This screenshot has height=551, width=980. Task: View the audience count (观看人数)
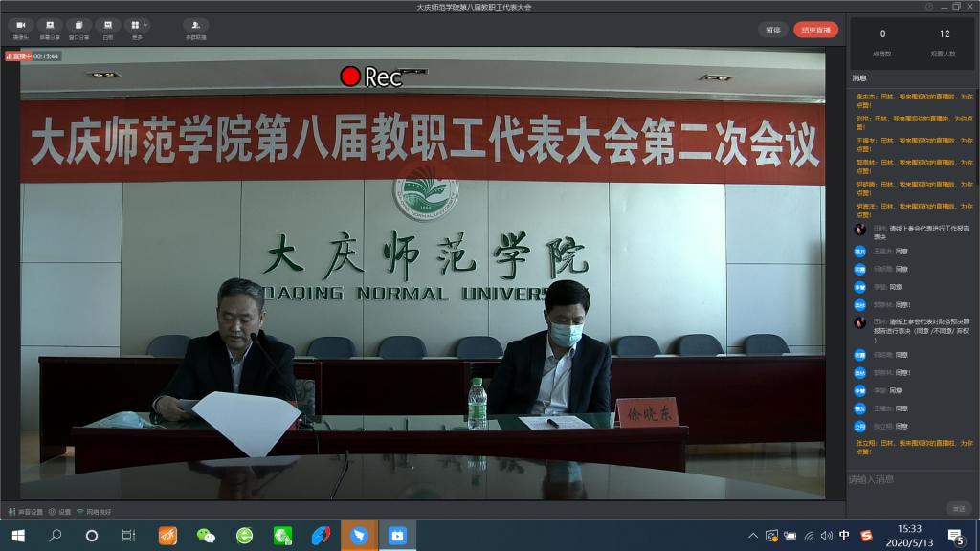tap(944, 41)
